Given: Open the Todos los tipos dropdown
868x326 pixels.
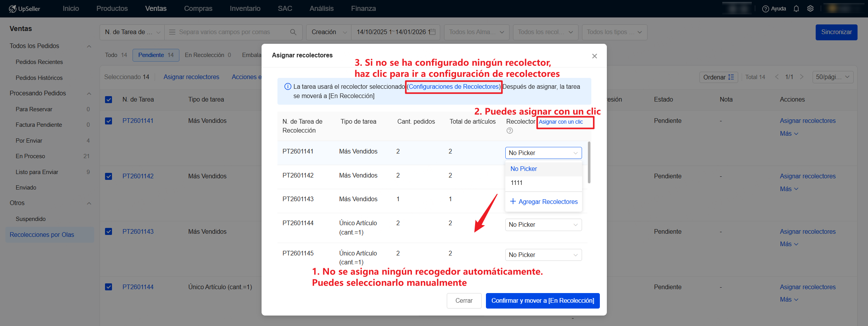Looking at the screenshot, I should coord(615,32).
